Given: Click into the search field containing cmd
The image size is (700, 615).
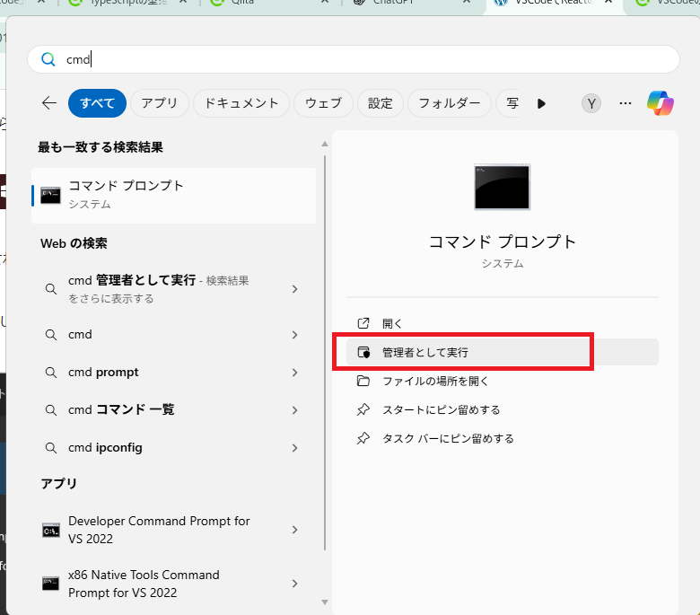Looking at the screenshot, I should pos(353,59).
